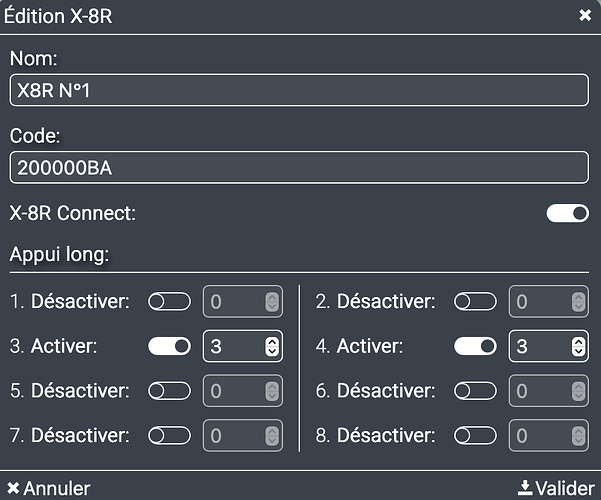Click the stepper arrows for output 4
This screenshot has width=601, height=500.
577,346
